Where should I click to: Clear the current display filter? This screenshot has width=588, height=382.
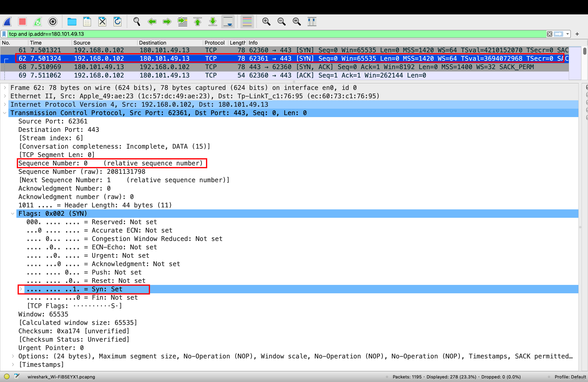[x=549, y=34]
